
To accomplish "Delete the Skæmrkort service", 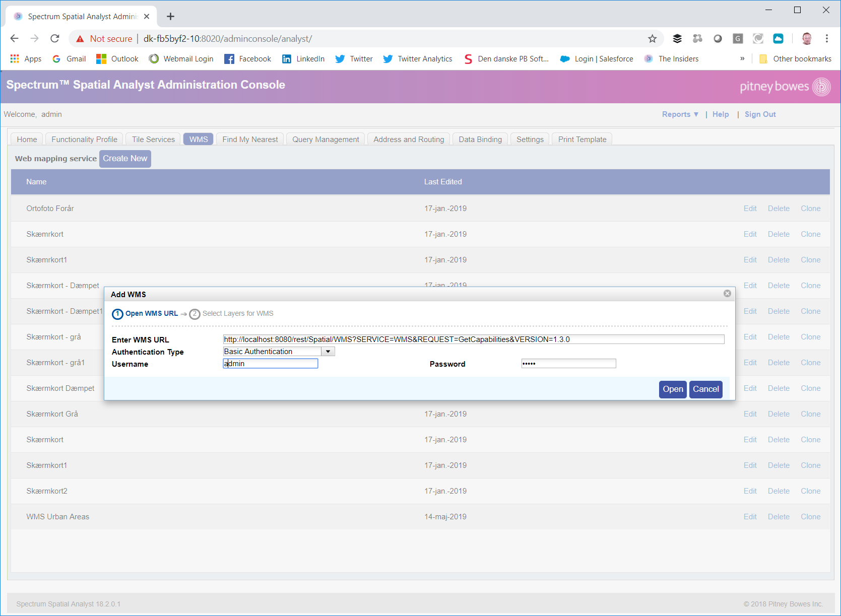I will (779, 234).
